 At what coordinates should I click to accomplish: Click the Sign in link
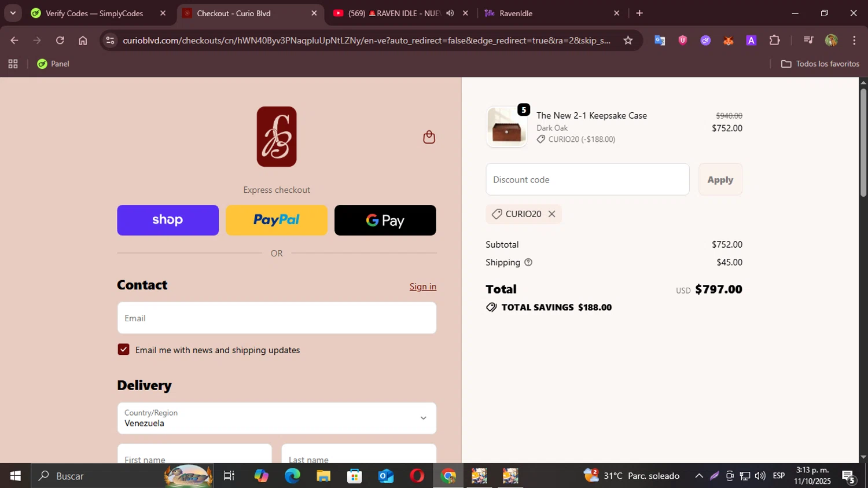(x=423, y=287)
